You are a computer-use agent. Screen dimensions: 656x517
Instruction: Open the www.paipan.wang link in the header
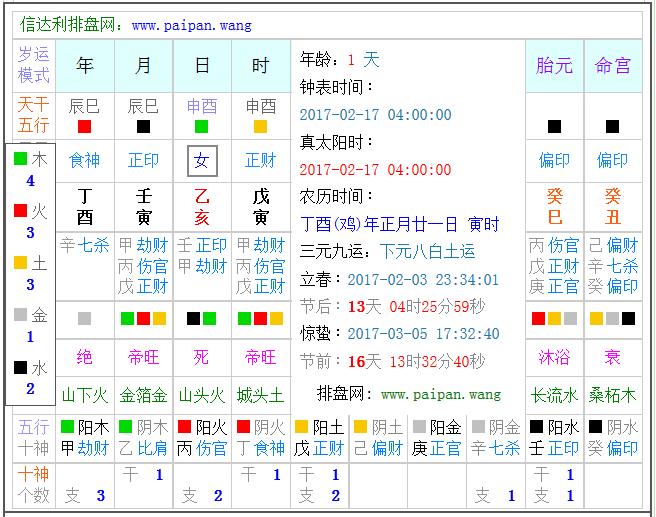(x=192, y=26)
